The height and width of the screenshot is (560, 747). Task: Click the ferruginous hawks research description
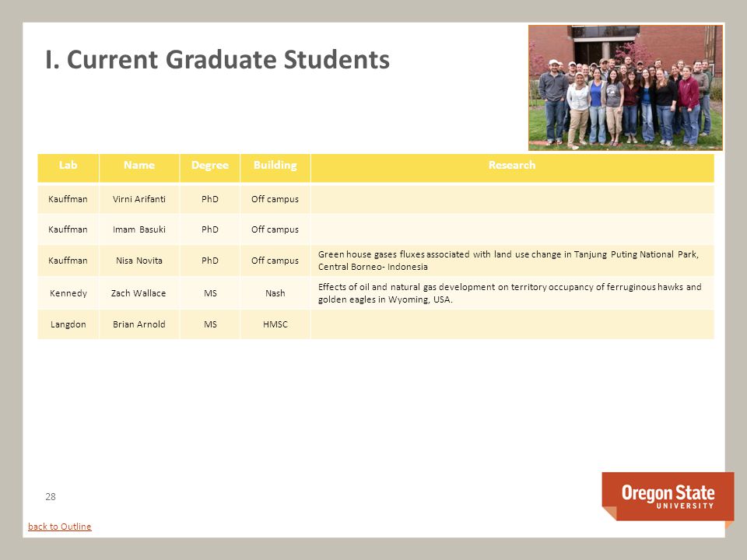[510, 293]
